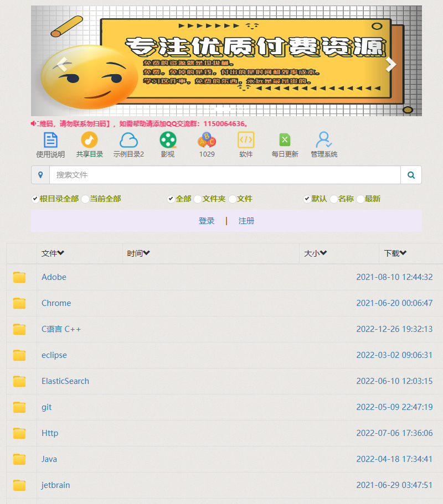Select the 名称 sort radio
This screenshot has height=504, width=443.
333,199
